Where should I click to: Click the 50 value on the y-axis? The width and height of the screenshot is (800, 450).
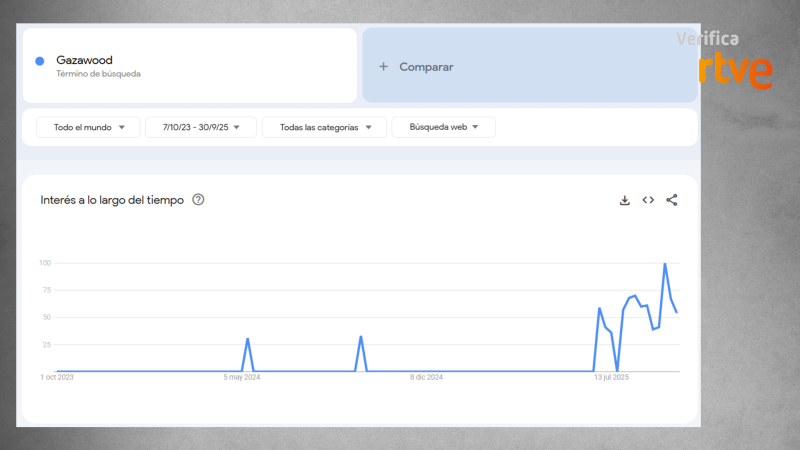click(47, 317)
